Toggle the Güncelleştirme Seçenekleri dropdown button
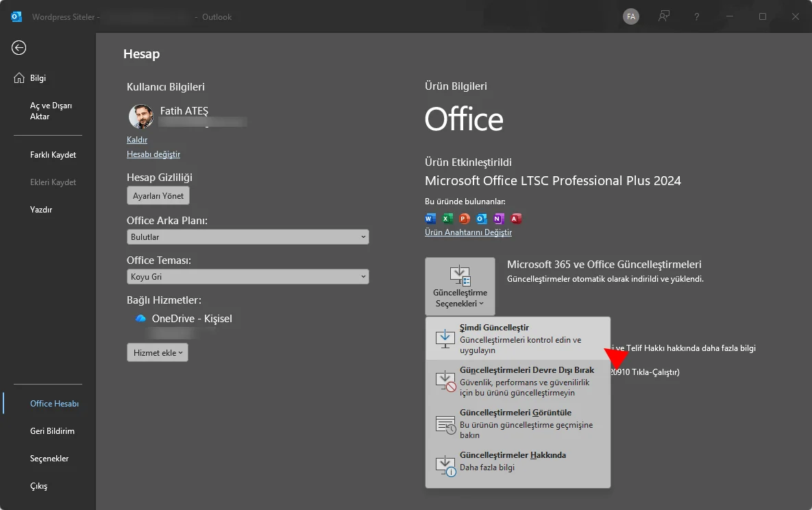The height and width of the screenshot is (510, 812). tap(460, 287)
